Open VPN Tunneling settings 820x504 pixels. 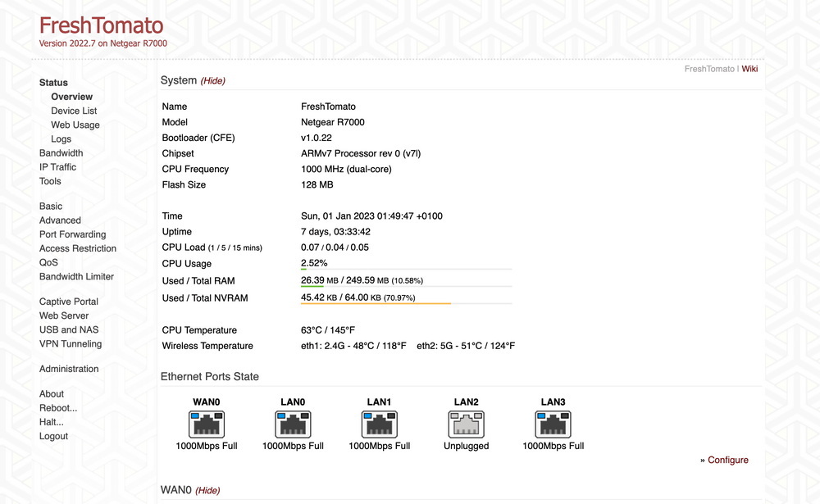(71, 344)
